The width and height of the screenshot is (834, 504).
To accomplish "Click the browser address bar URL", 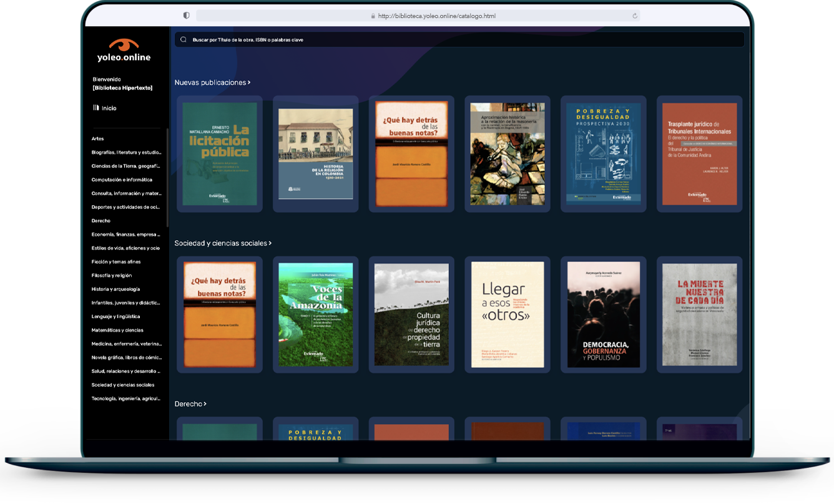I will (436, 16).
